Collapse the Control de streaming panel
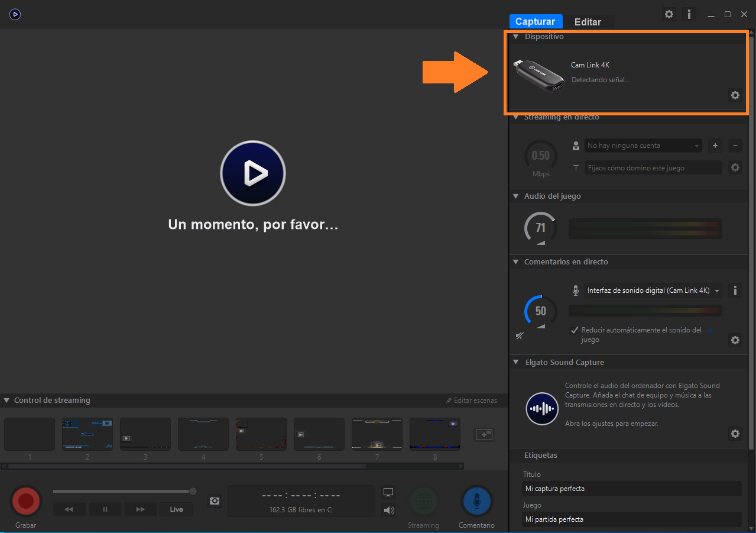Screen dimensions: 756x533 [7, 400]
